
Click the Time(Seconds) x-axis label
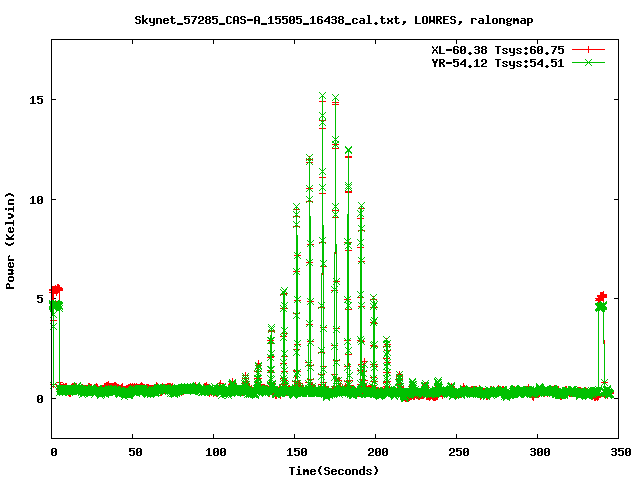[333, 471]
